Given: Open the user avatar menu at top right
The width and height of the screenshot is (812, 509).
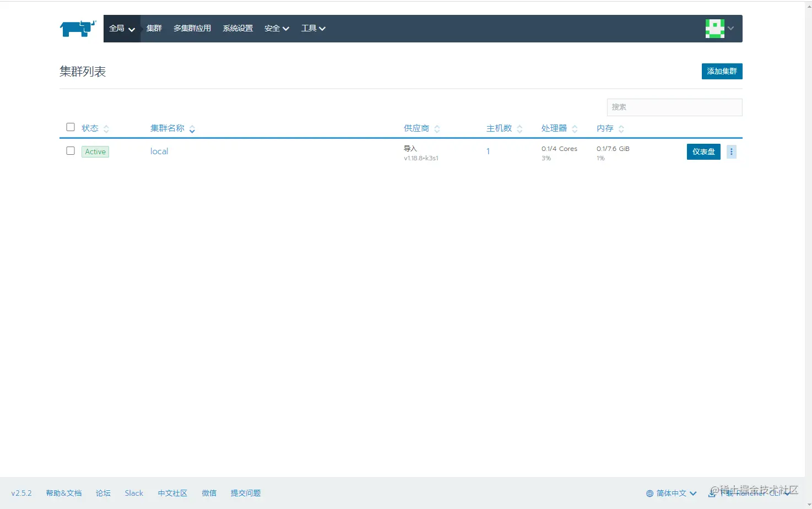Looking at the screenshot, I should point(714,28).
